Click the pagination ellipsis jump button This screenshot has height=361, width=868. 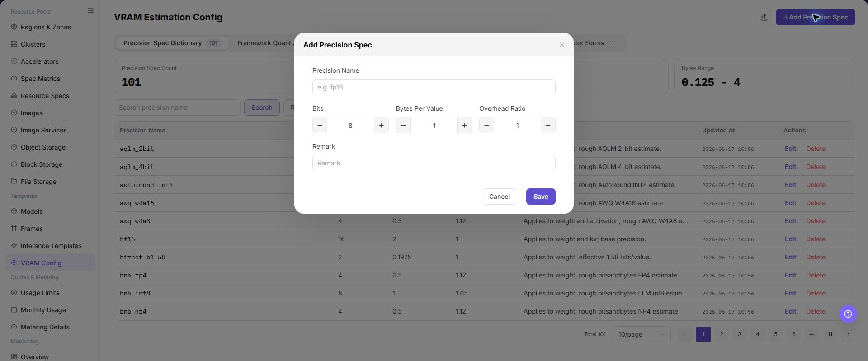[x=812, y=334]
